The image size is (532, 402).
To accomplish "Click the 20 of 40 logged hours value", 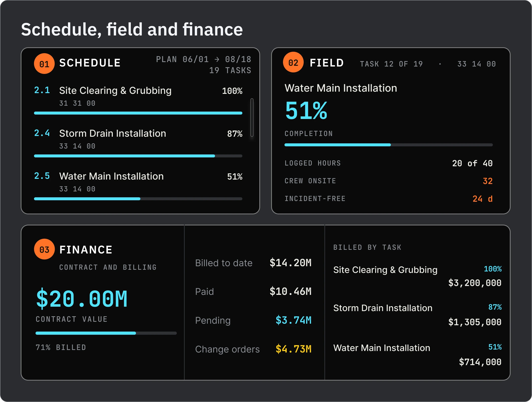I will coord(472,163).
